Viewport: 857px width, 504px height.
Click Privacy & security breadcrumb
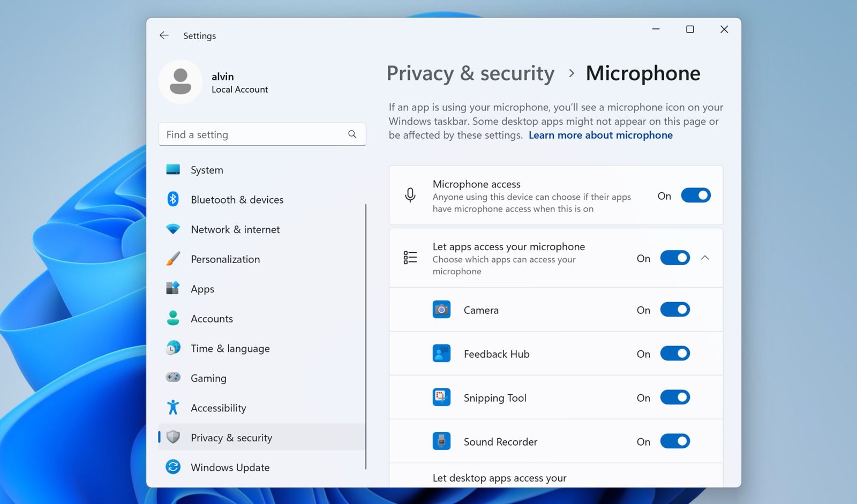coord(470,73)
